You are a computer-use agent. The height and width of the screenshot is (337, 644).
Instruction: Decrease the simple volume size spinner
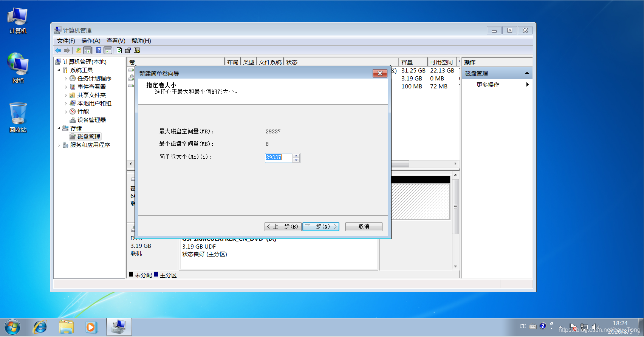296,160
